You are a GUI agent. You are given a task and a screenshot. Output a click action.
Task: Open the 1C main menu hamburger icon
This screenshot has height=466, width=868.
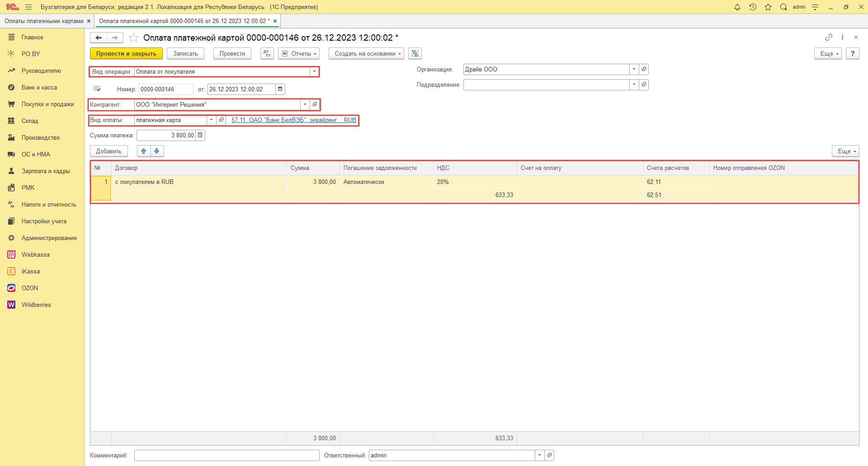coord(28,7)
